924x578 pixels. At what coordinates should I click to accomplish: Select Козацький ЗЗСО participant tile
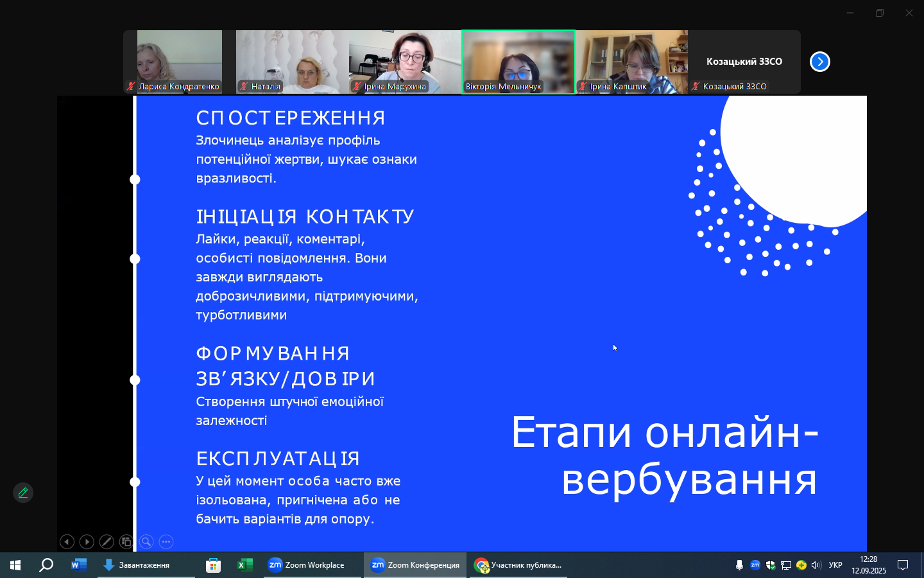pyautogui.click(x=744, y=62)
